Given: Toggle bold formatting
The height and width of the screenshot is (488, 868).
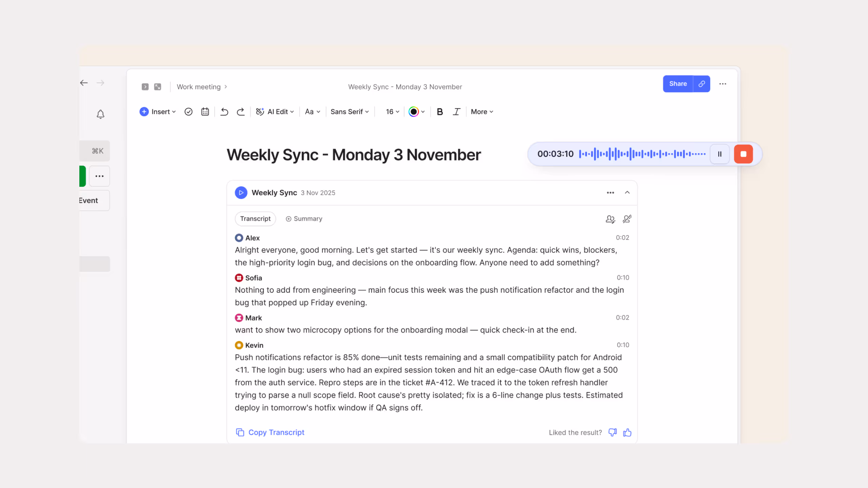Looking at the screenshot, I should (439, 111).
